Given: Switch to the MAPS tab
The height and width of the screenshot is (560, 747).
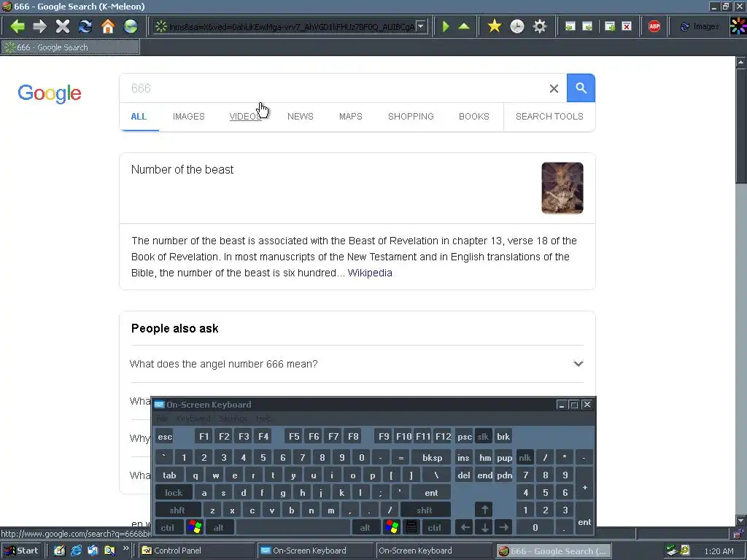Looking at the screenshot, I should coord(351,117).
